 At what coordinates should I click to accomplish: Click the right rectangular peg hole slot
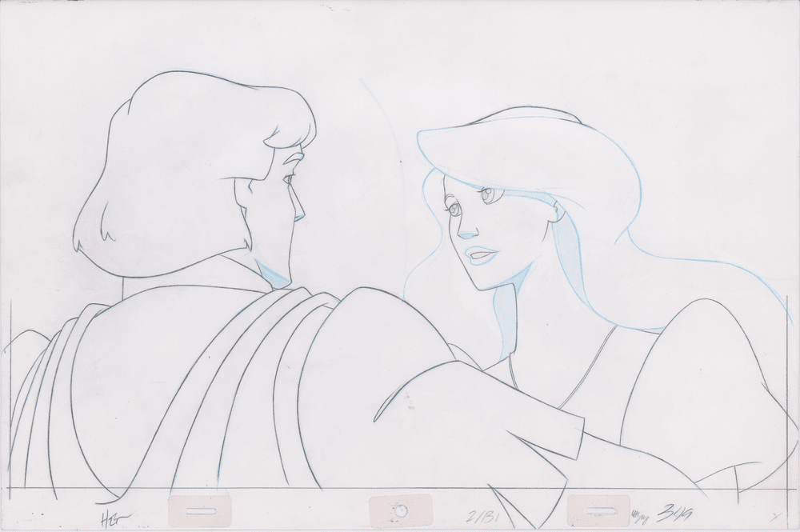(x=598, y=510)
